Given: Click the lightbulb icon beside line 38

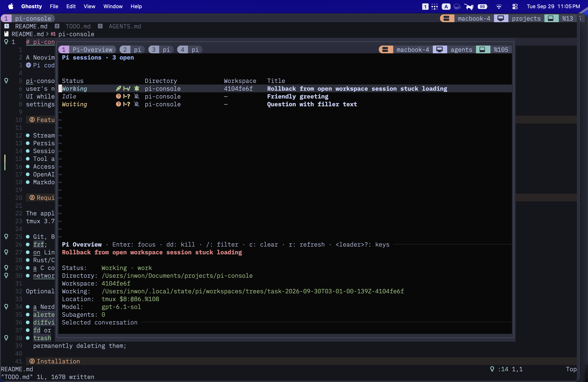Looking at the screenshot, I should tap(6, 338).
